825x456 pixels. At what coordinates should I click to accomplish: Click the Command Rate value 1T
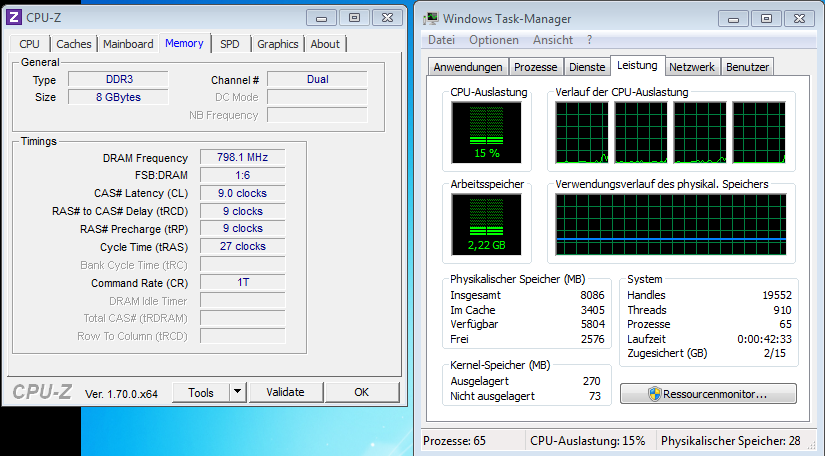(243, 282)
